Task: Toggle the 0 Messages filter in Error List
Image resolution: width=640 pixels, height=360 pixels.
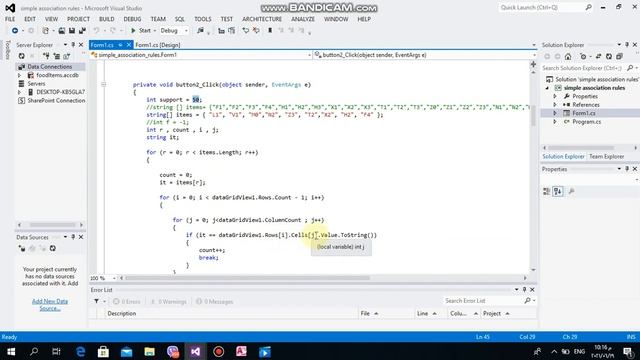Action: click(214, 302)
